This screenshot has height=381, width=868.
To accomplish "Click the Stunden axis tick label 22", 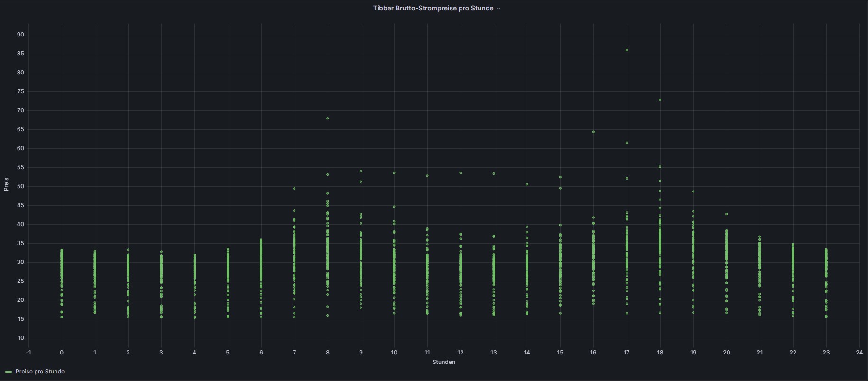I will 793,353.
